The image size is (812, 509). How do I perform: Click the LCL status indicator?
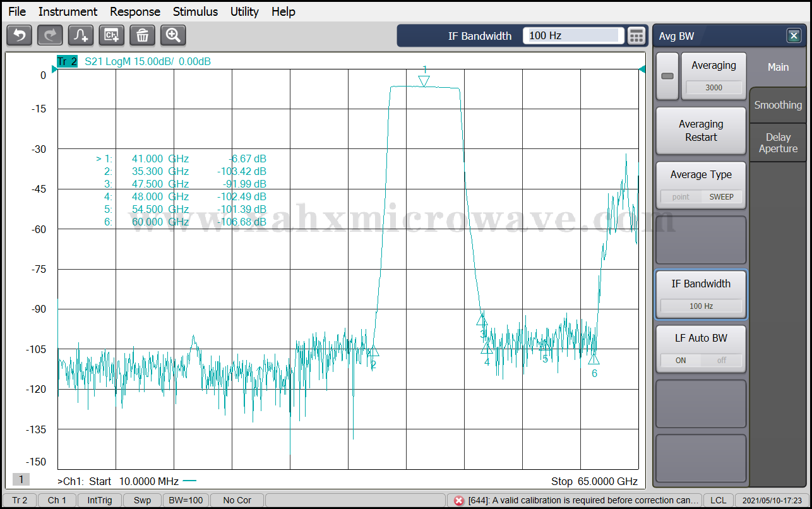[718, 500]
